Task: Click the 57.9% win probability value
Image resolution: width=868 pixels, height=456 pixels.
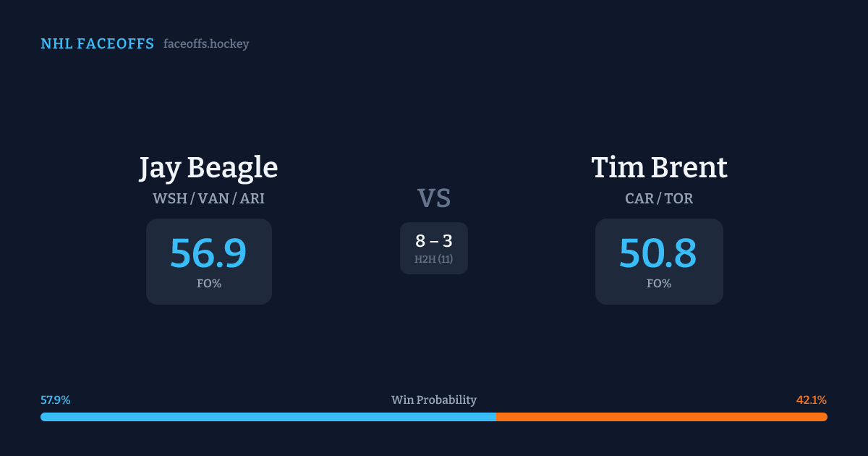Action: tap(56, 400)
